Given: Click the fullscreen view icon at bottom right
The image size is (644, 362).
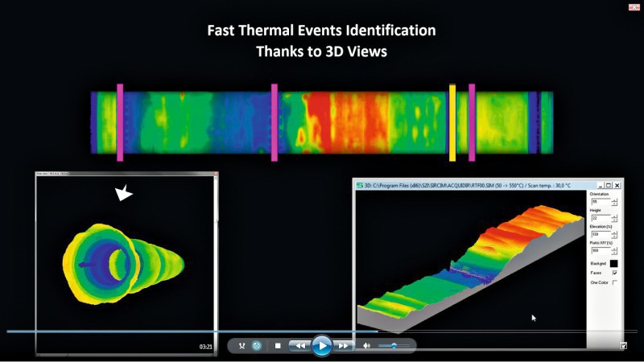Looking at the screenshot, I should point(623,346).
